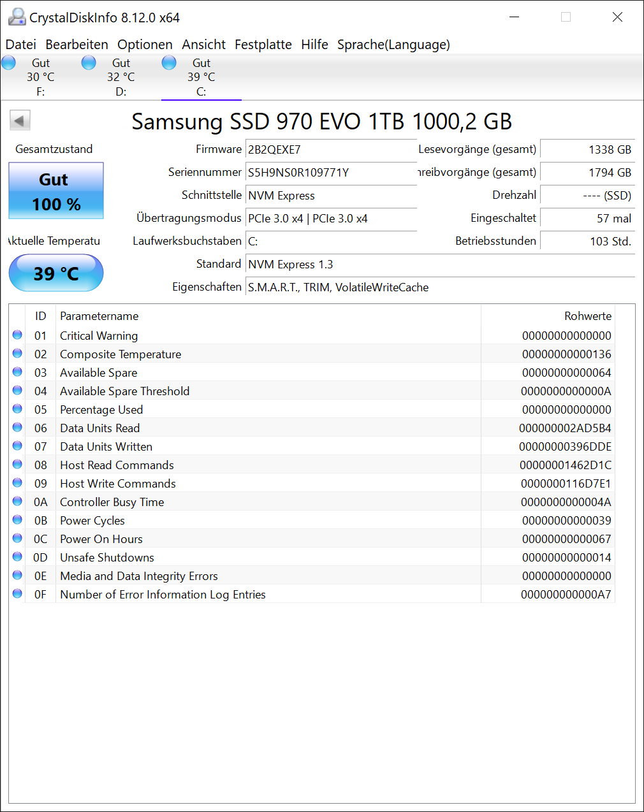This screenshot has height=812, width=644.
Task: Select the Data Units Written parameter name
Action: pos(106,447)
